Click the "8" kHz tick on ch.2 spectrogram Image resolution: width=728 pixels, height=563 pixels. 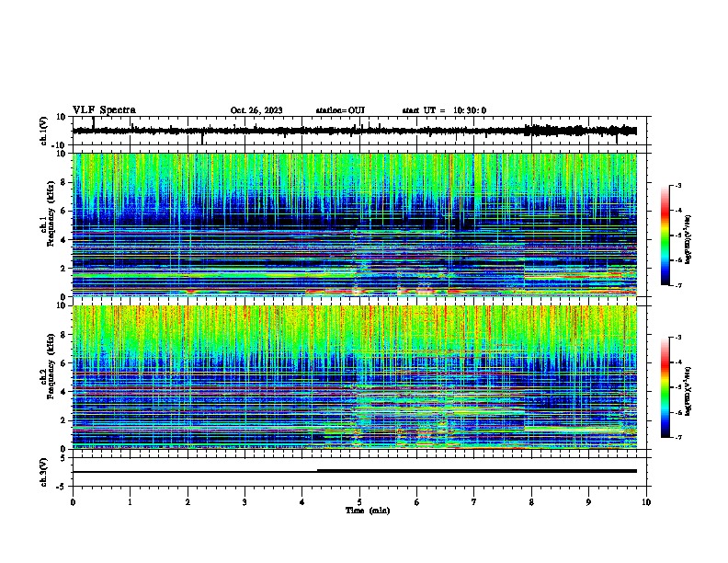(x=63, y=335)
